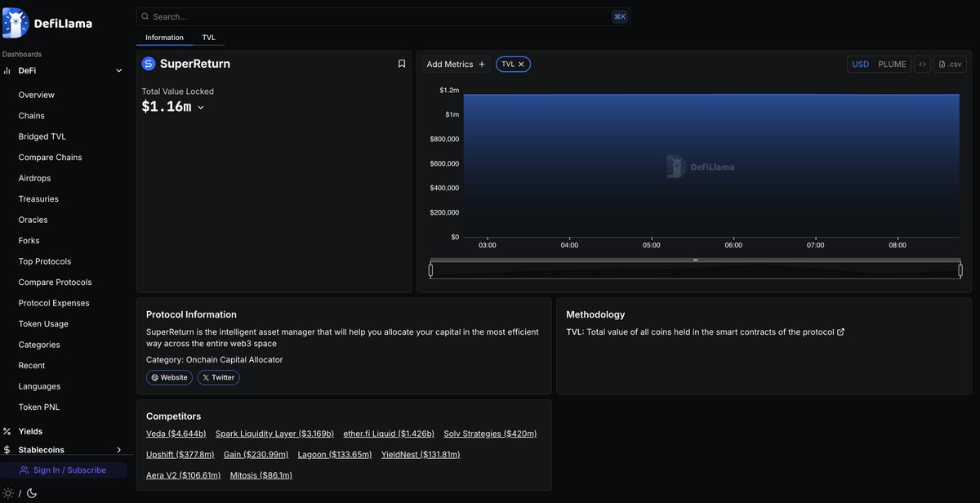Select USD denomination toggle
Screen dimensions: 980x503
point(861,64)
